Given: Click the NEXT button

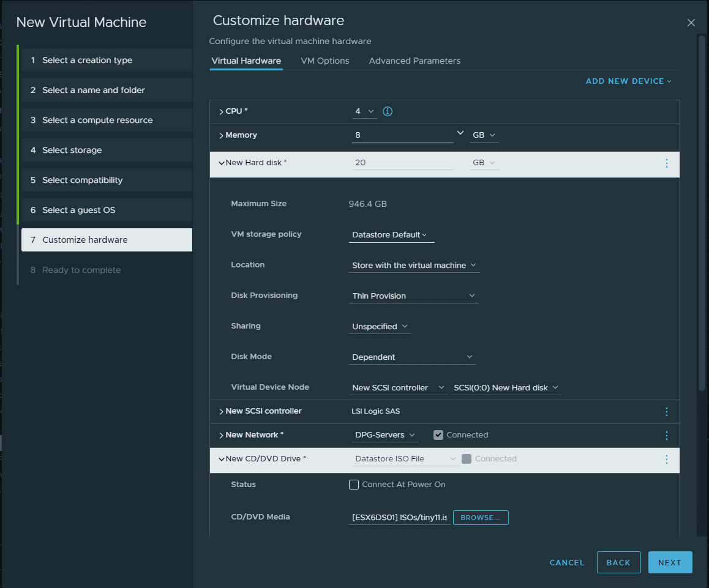Looking at the screenshot, I should [670, 562].
